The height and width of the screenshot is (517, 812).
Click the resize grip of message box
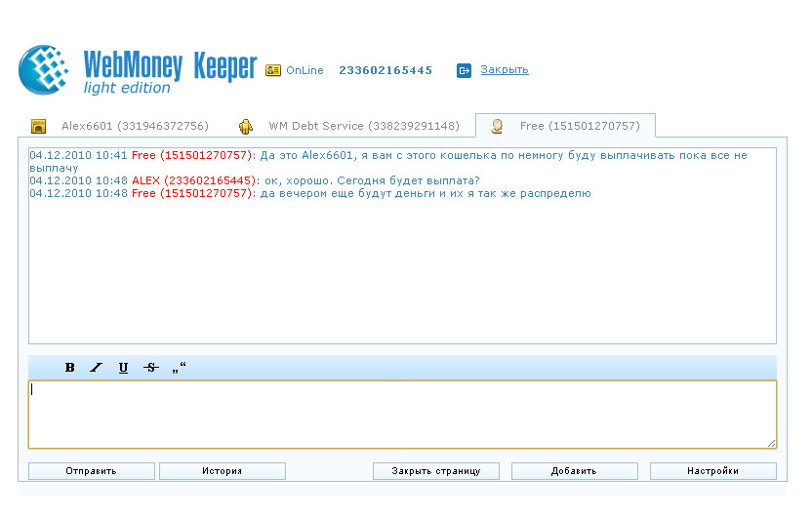pyautogui.click(x=771, y=443)
